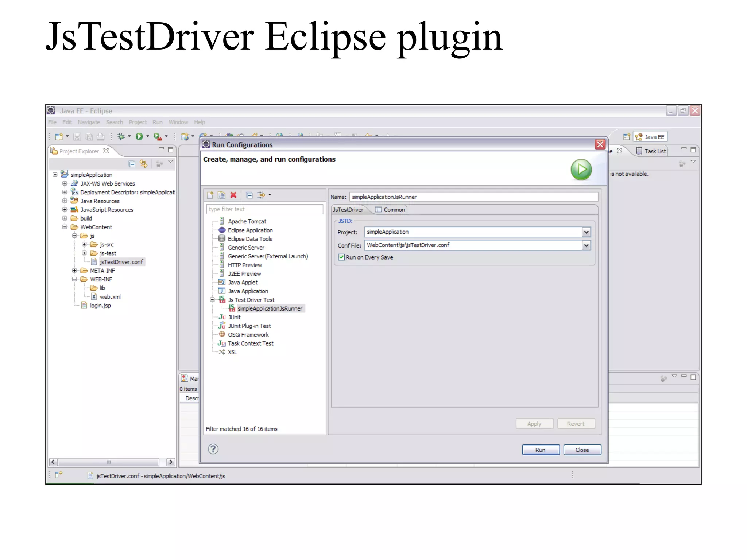Viewport: 747px width, 560px height.
Task: Open the Project menu
Action: pos(138,122)
